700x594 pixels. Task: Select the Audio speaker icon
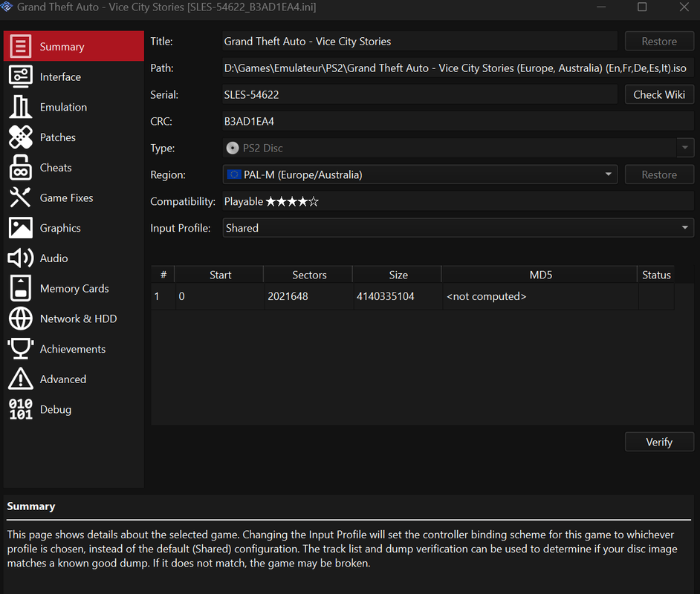(21, 258)
